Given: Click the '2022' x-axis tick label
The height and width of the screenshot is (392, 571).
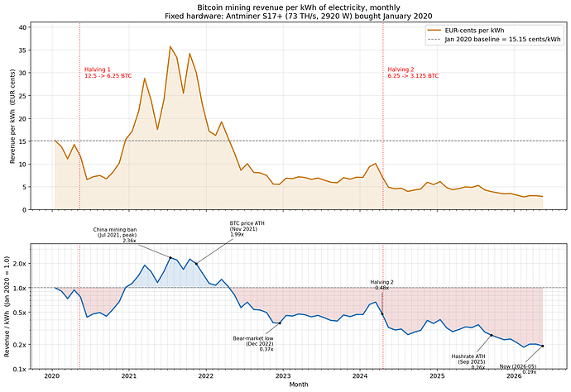Looking at the screenshot, I should [x=206, y=376].
